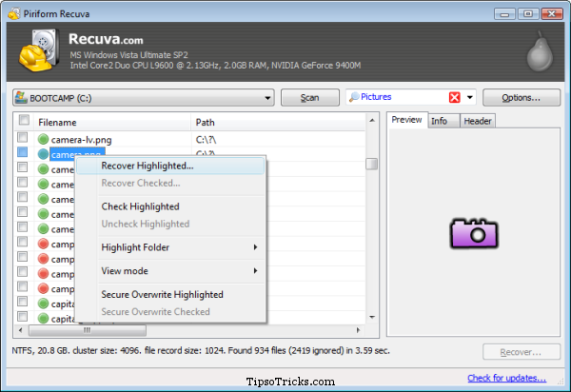Click the hard drive with helmet logo
571x392 pixels.
39,50
